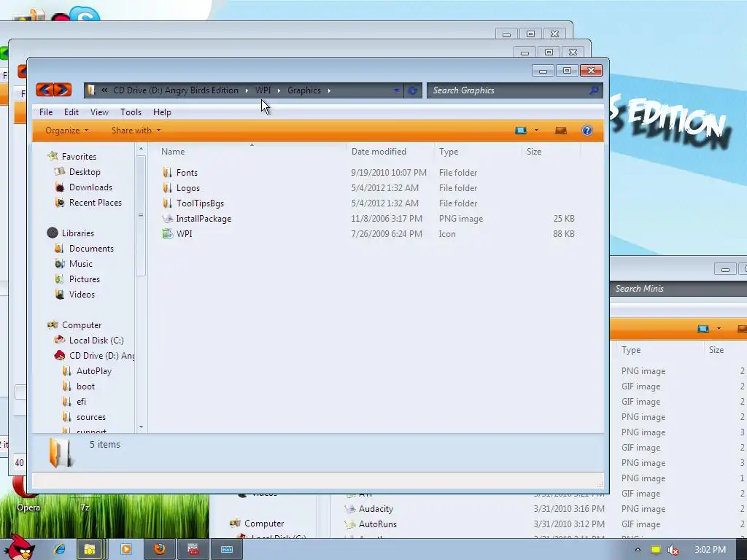Show hidden tray icons arrow
Screen dimensions: 747x560
[638, 550]
